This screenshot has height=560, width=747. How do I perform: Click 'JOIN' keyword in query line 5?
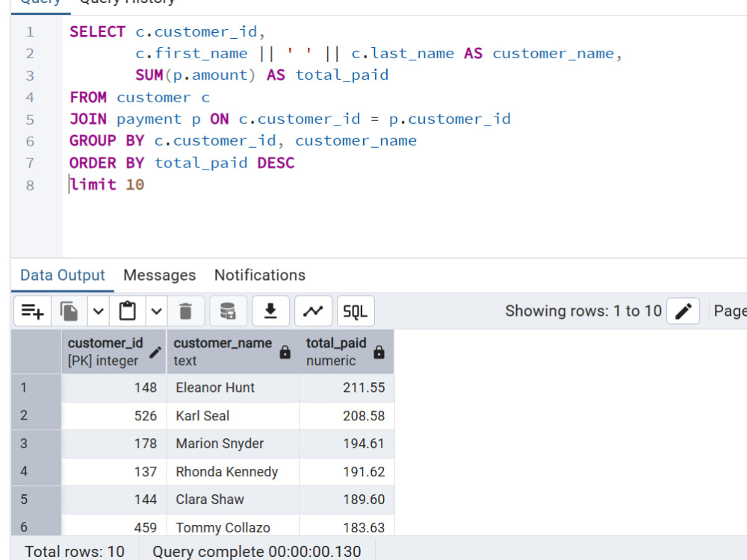(x=88, y=119)
